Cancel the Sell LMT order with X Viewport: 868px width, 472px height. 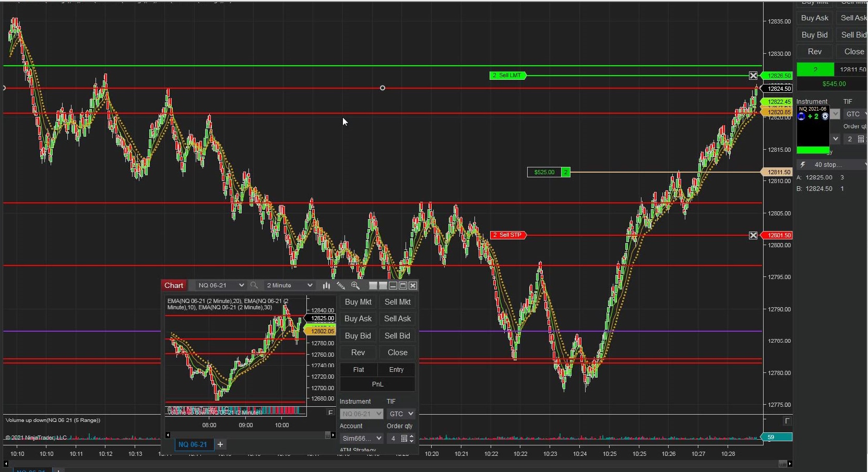(x=753, y=76)
